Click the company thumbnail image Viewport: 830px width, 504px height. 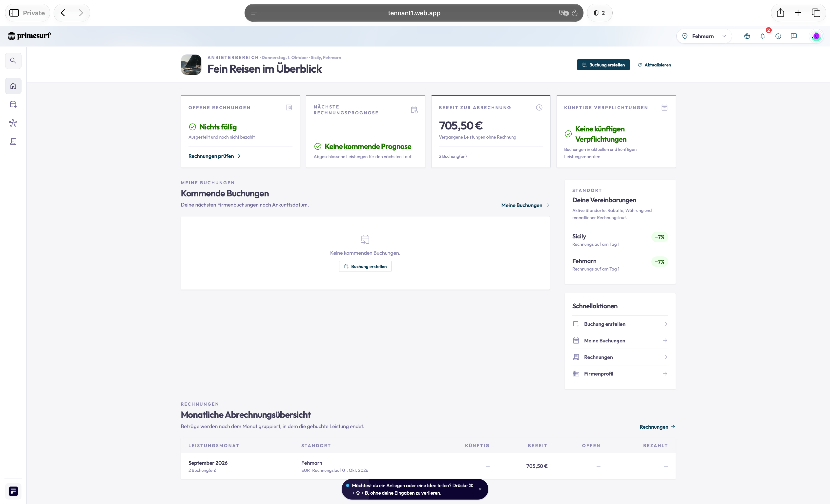tap(191, 65)
